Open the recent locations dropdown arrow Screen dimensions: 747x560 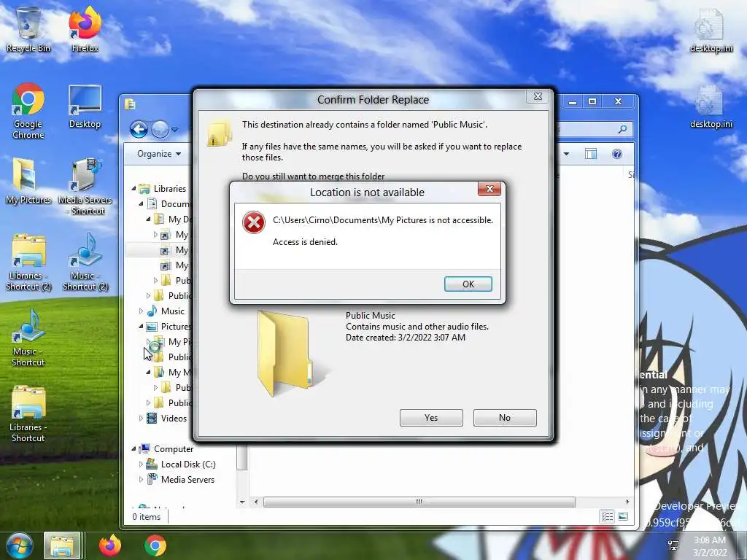pyautogui.click(x=175, y=129)
